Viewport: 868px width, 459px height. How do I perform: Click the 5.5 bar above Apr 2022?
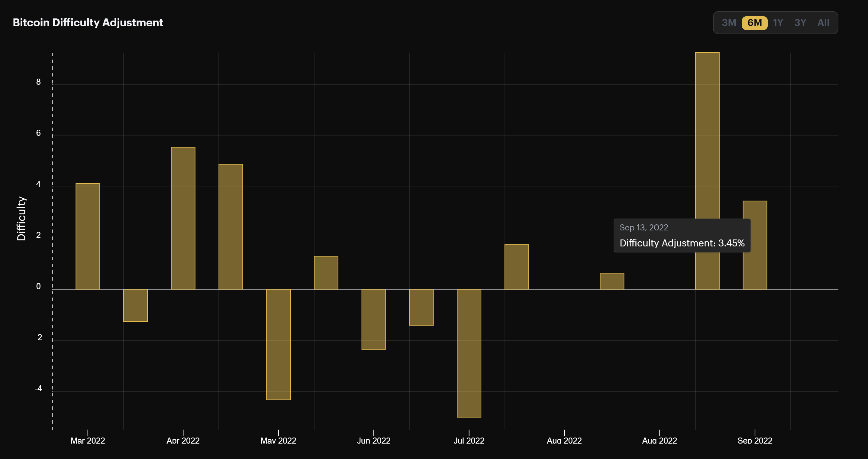(183, 218)
